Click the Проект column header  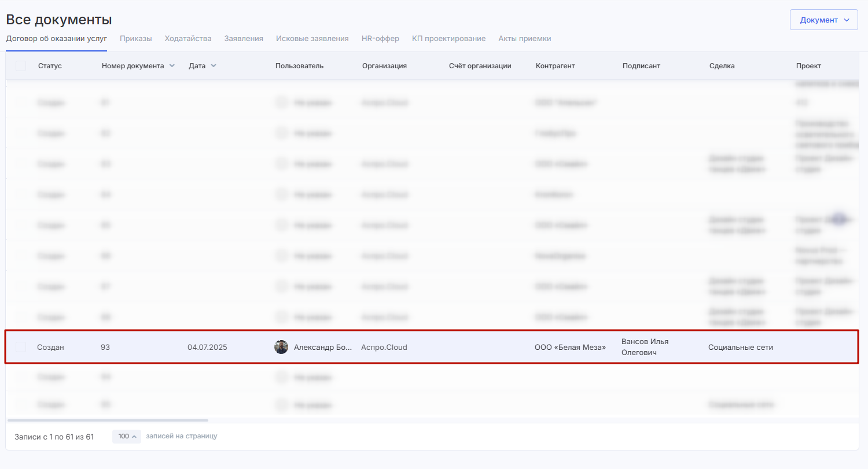click(x=808, y=66)
